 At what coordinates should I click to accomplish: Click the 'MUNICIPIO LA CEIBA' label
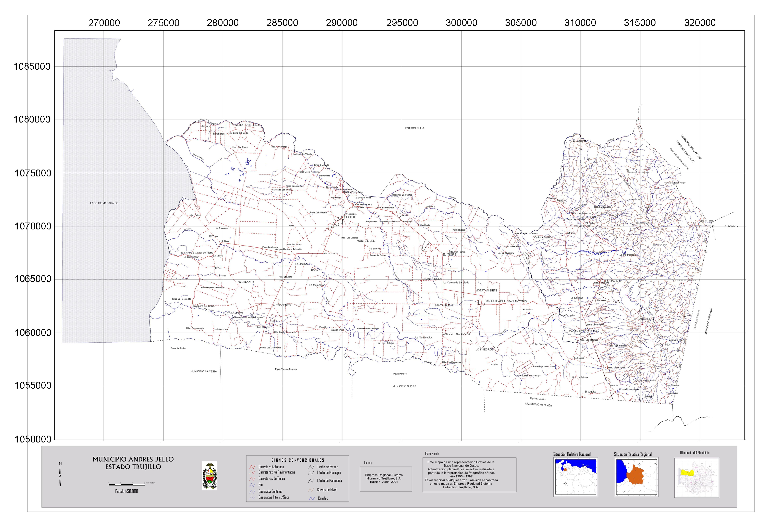point(203,371)
